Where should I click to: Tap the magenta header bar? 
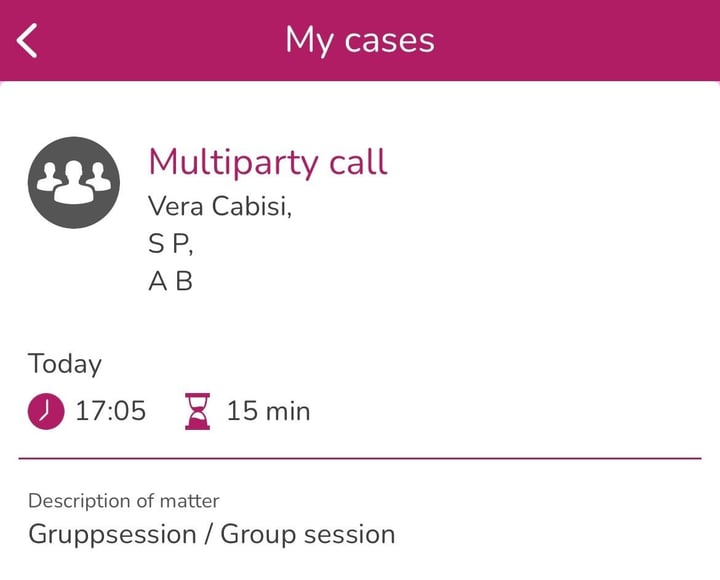click(360, 40)
